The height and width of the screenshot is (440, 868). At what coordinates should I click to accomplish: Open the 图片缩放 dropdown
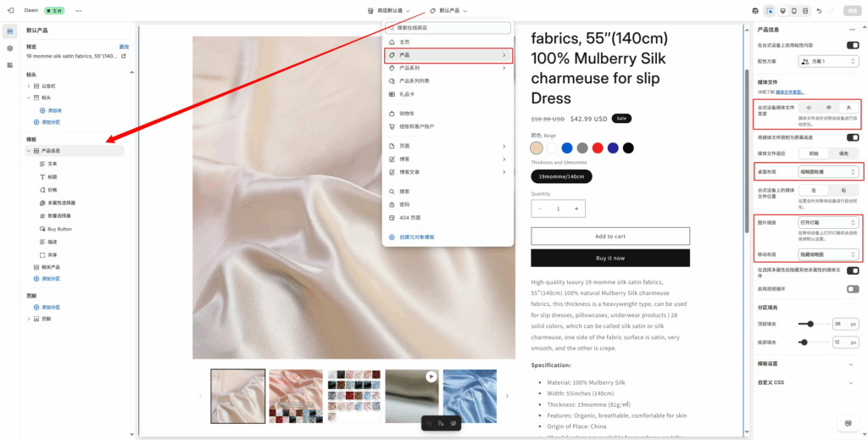pos(828,222)
